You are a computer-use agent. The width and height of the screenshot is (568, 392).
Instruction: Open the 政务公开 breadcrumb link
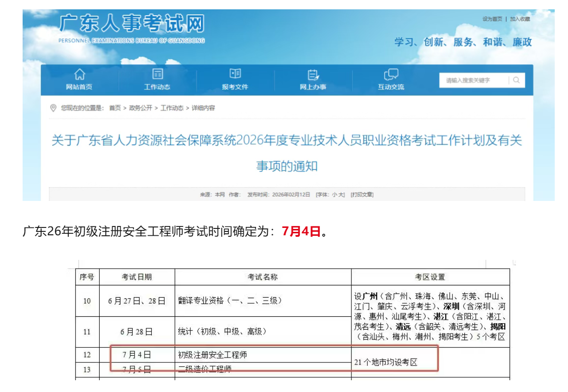[141, 109]
